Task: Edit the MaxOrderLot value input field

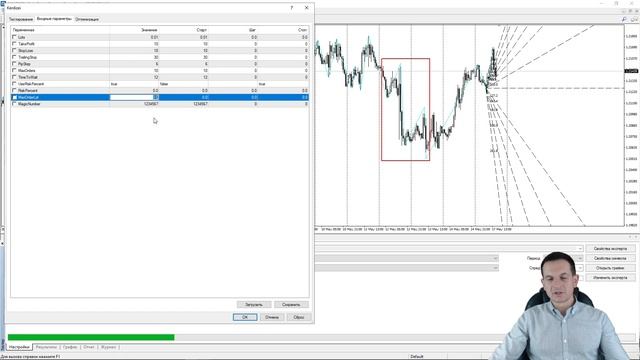Action: pyautogui.click(x=134, y=97)
